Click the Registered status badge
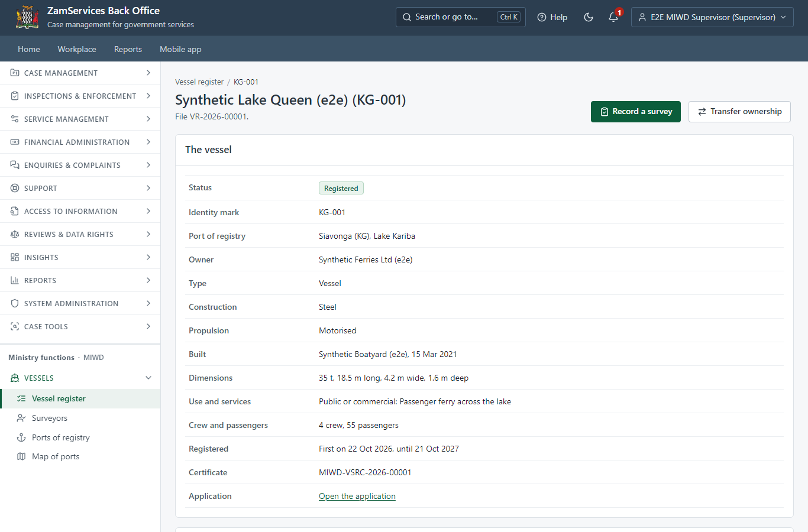The width and height of the screenshot is (808, 532). point(341,188)
